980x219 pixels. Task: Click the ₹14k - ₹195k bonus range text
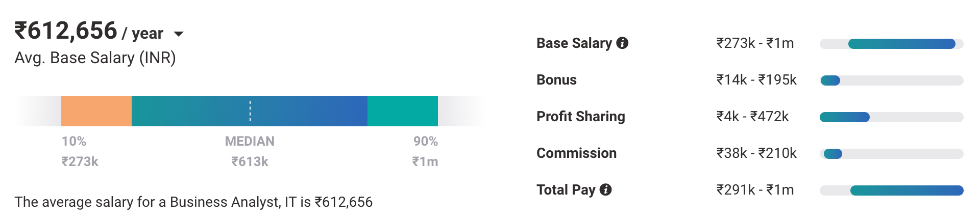[756, 80]
